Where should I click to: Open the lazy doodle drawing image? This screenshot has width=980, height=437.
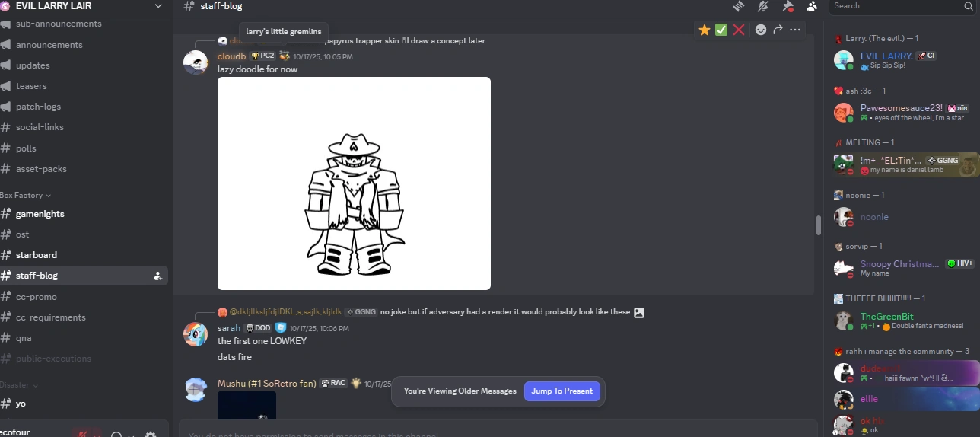pyautogui.click(x=354, y=183)
